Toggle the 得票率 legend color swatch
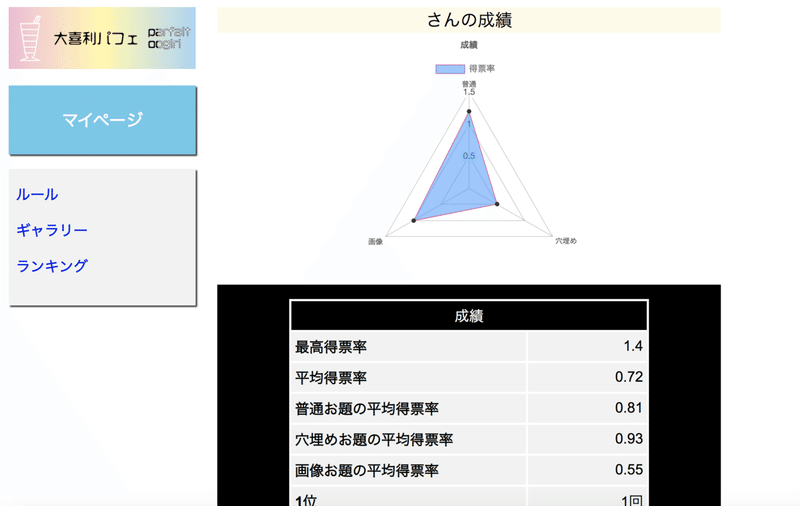The width and height of the screenshot is (800, 506). (x=450, y=69)
